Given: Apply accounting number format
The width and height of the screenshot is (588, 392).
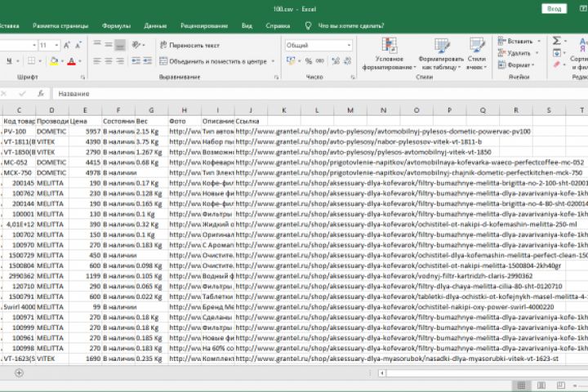Looking at the screenshot, I should pos(291,60).
